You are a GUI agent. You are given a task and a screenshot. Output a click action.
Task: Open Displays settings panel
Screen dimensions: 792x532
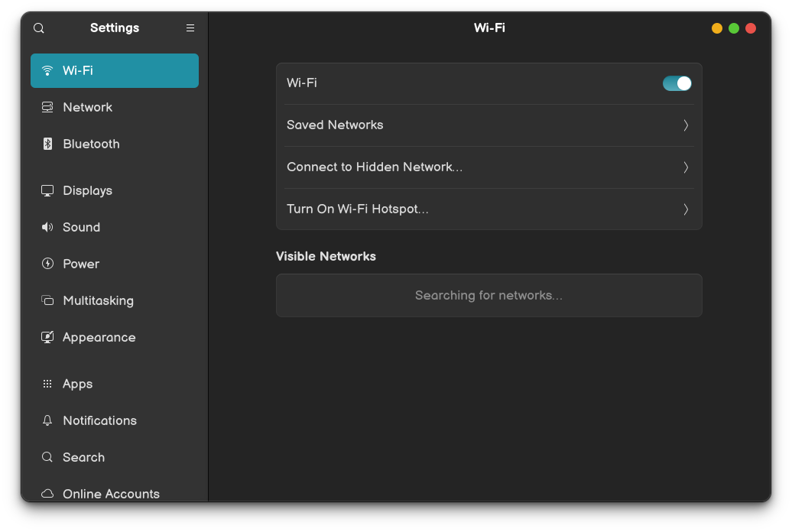click(115, 190)
